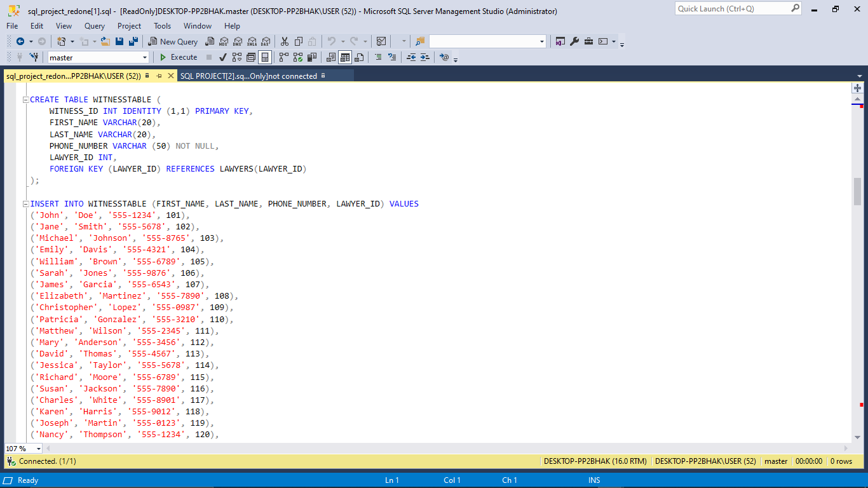Open the File menu
The height and width of the screenshot is (488, 868).
(x=12, y=26)
